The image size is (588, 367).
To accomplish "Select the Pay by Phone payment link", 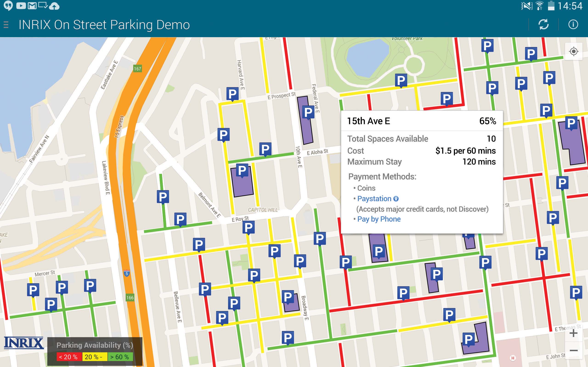I will [x=379, y=219].
